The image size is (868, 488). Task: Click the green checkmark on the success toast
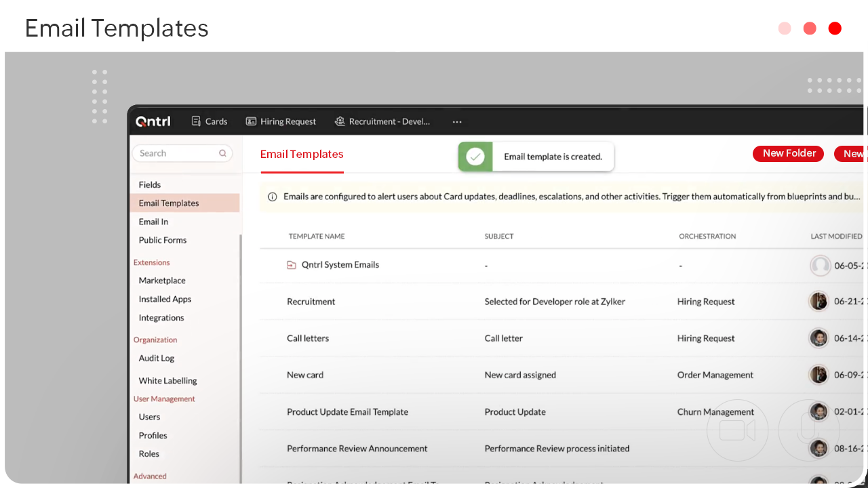point(475,157)
